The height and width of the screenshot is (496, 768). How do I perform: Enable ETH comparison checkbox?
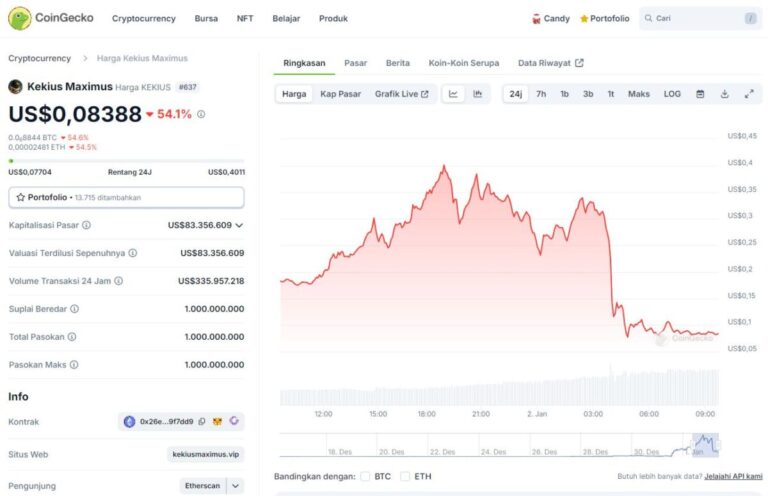pos(405,476)
